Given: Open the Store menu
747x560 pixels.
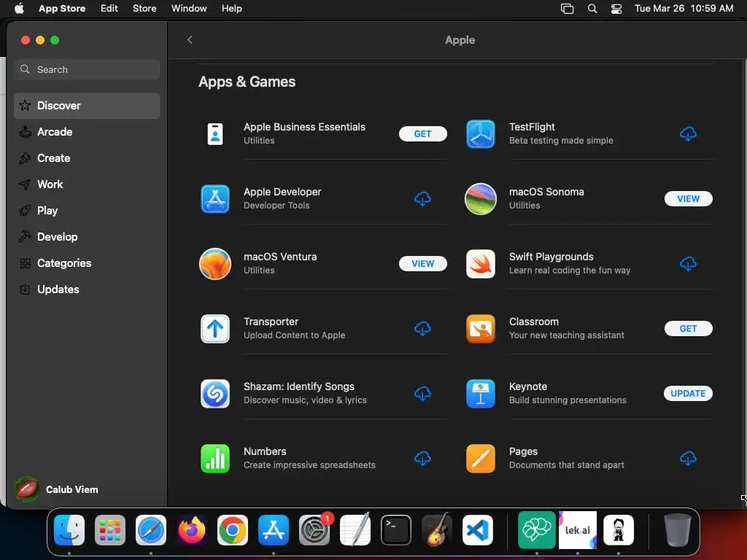Looking at the screenshot, I should [x=144, y=8].
